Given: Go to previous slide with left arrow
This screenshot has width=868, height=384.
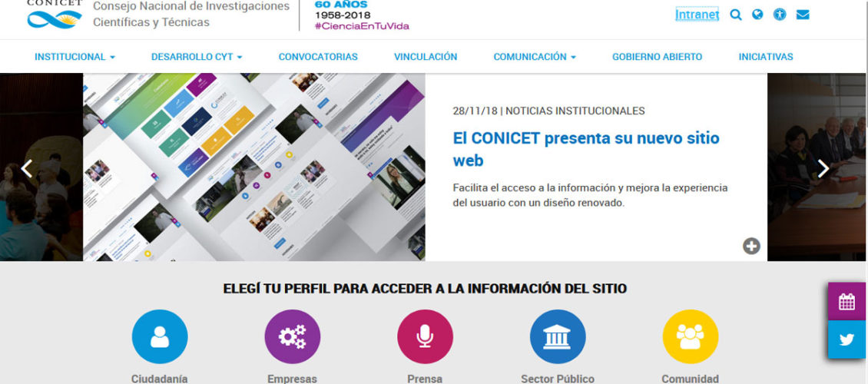Looking at the screenshot, I should point(27,168).
